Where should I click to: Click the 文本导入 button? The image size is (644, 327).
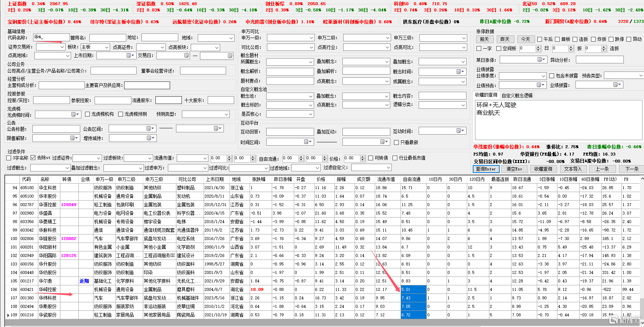coord(573,169)
